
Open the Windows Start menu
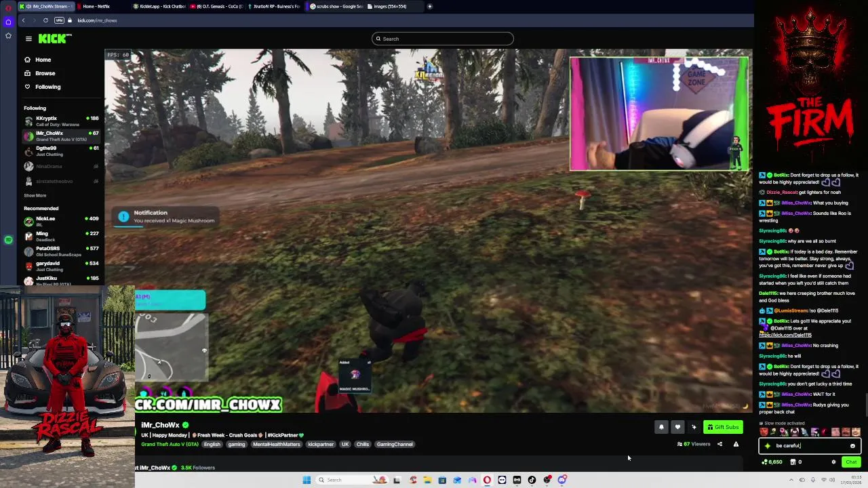(307, 480)
